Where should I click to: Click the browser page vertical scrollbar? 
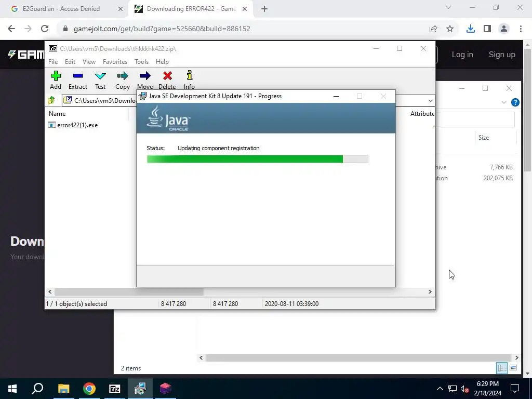pyautogui.click(x=527, y=110)
